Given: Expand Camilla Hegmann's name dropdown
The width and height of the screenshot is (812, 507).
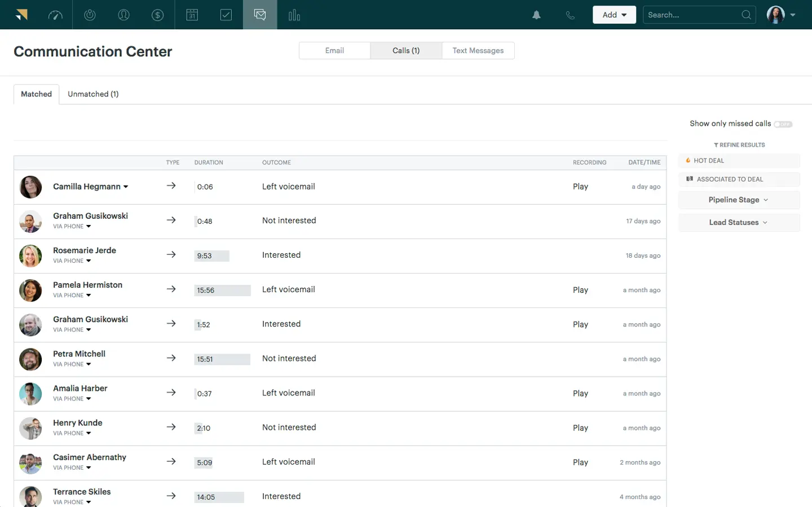Looking at the screenshot, I should click(125, 186).
